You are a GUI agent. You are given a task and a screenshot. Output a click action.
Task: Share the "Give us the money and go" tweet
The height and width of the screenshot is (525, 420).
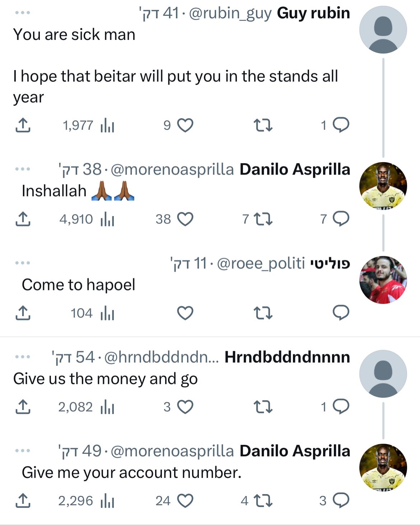tap(23, 407)
